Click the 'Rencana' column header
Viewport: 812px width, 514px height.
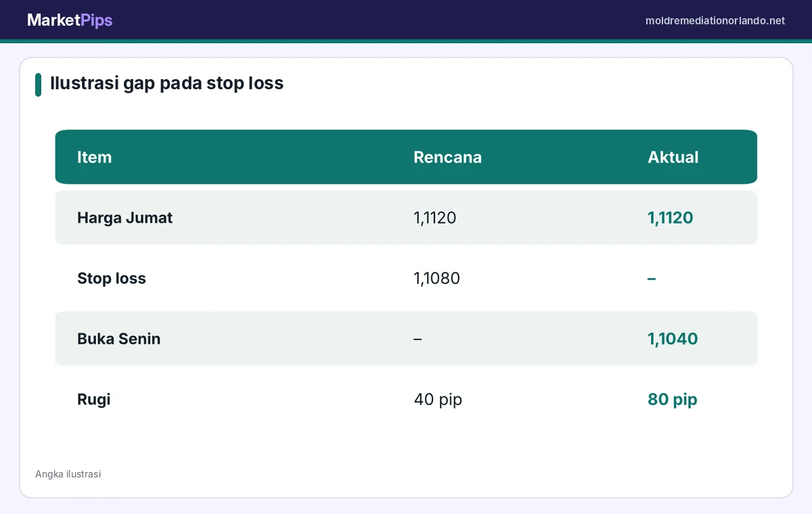(x=447, y=157)
